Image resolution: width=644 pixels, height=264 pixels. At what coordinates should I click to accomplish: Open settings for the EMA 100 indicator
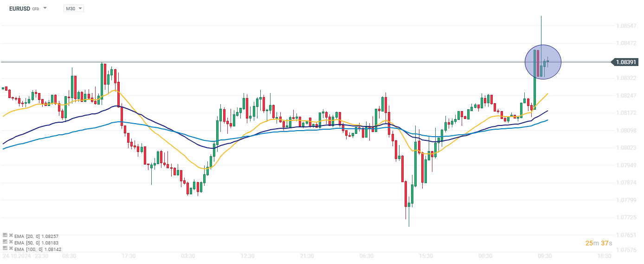tap(5, 249)
